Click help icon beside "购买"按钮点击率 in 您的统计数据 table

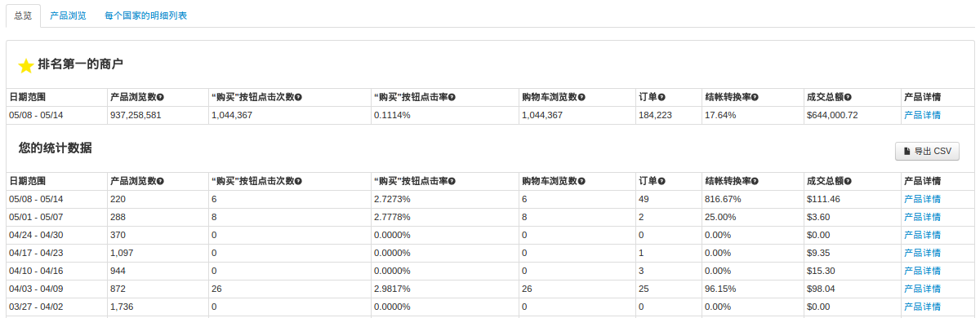tap(452, 181)
